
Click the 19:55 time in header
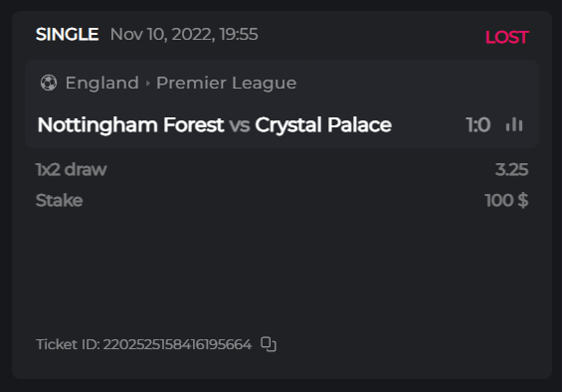coord(239,35)
